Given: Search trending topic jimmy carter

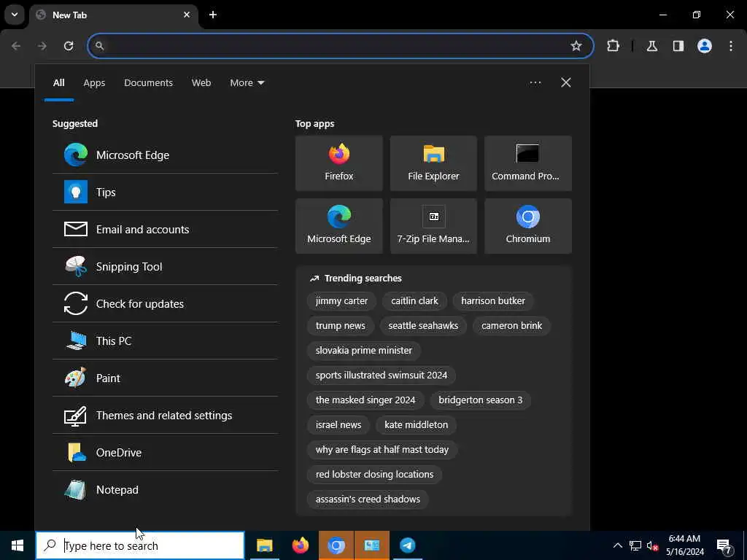Looking at the screenshot, I should 341,301.
